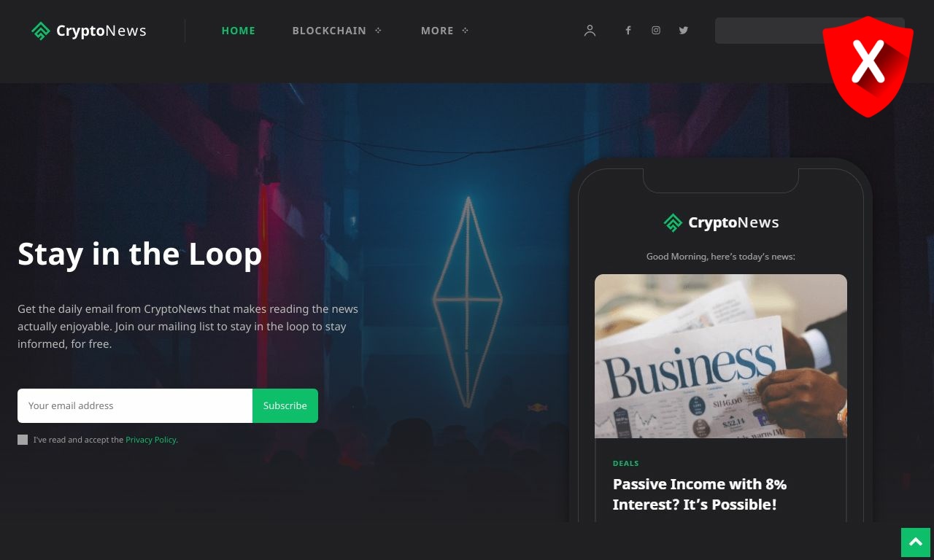Expand the More menu dropdown
Viewport: 934px width, 560px height.
coord(466,31)
